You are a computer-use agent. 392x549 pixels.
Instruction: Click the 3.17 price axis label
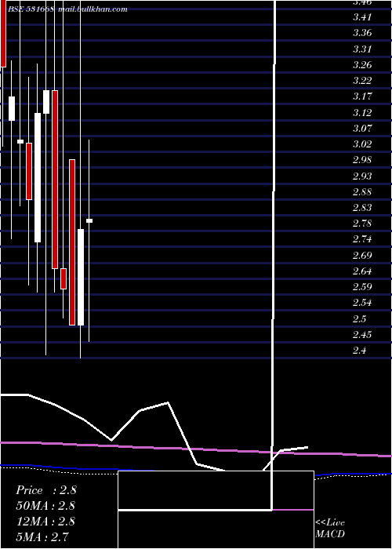click(x=362, y=96)
